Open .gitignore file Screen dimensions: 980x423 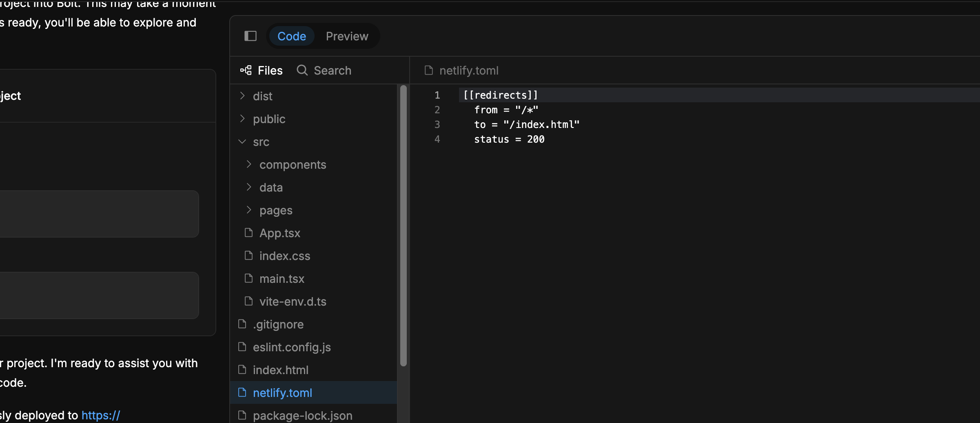(x=313, y=324)
